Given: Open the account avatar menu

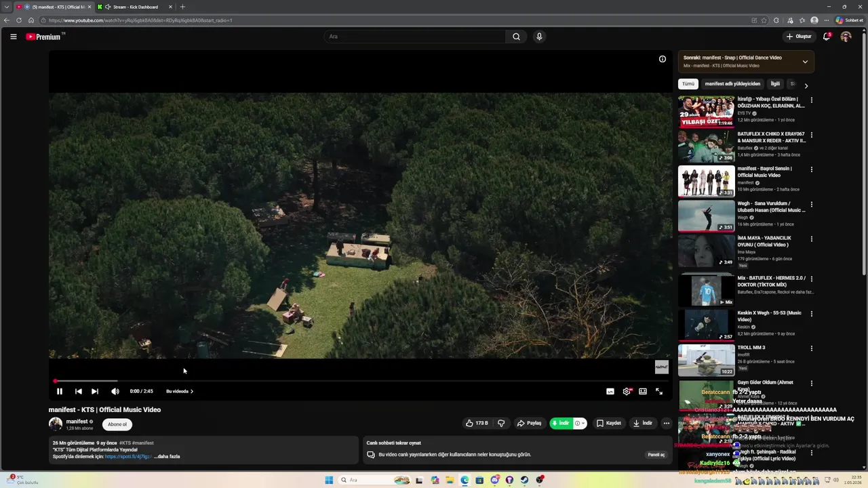Looking at the screenshot, I should click(846, 37).
